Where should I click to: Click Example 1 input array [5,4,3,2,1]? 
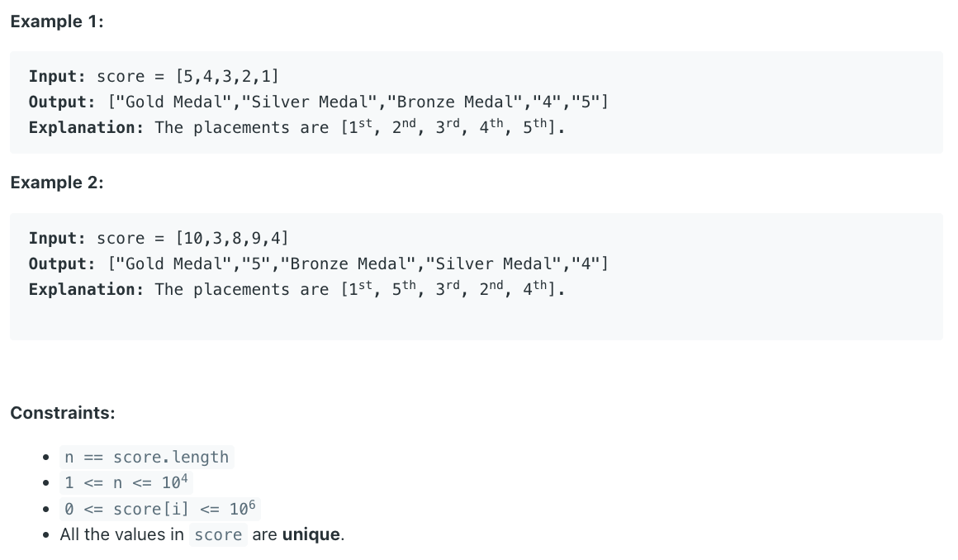tap(227, 77)
